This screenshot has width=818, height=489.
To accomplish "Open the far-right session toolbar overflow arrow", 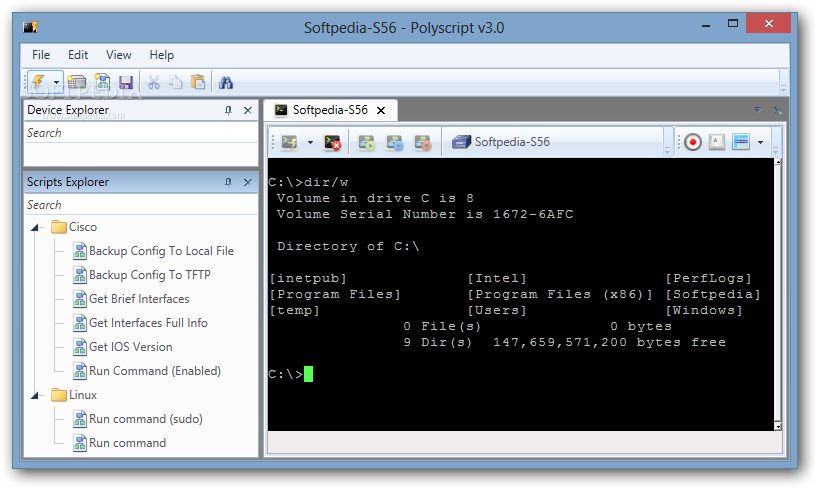I will 776,149.
